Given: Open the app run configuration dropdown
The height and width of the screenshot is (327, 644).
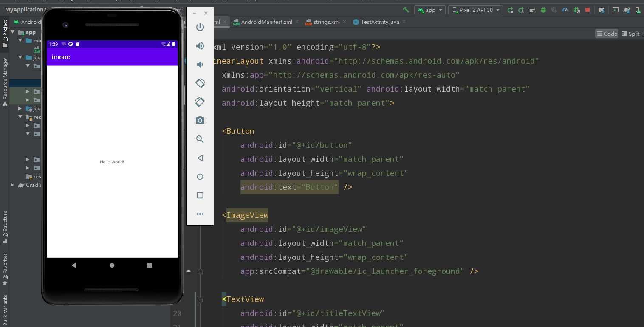Looking at the screenshot, I should tap(430, 10).
